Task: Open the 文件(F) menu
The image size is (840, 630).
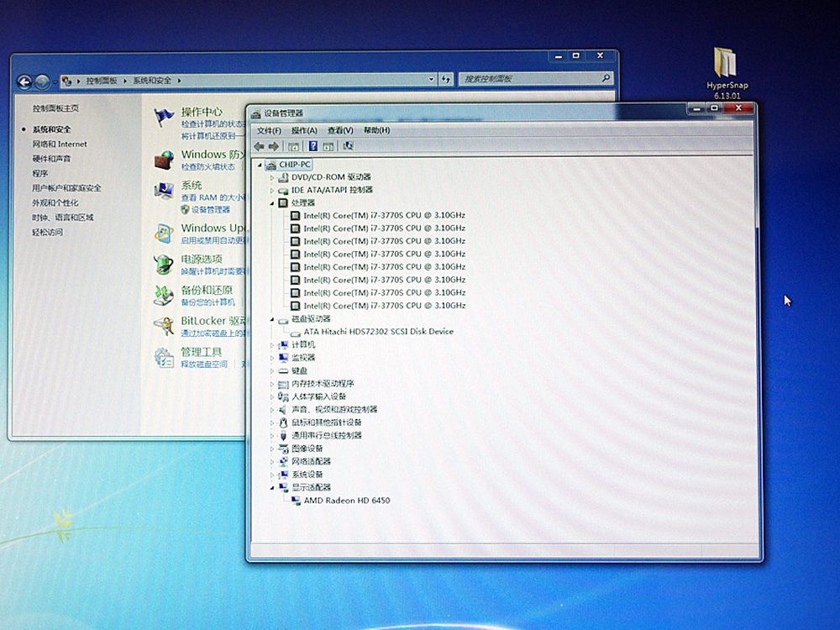Action: point(269,131)
